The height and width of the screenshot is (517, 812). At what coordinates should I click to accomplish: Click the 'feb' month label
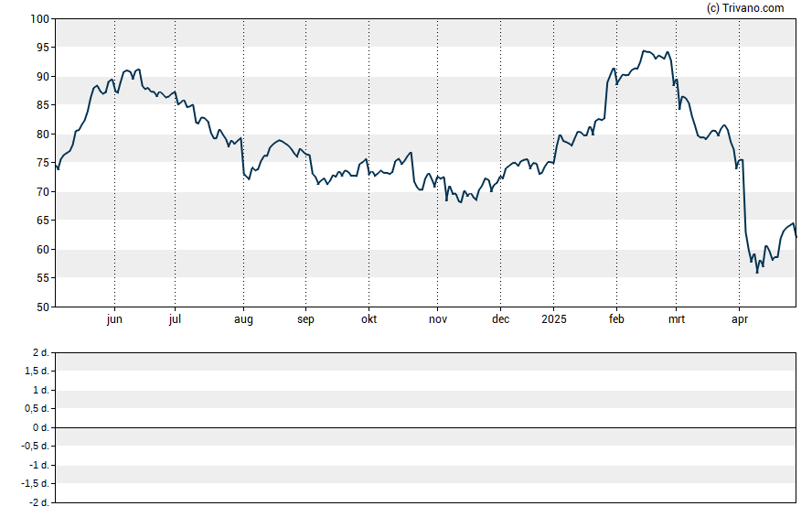(616, 319)
